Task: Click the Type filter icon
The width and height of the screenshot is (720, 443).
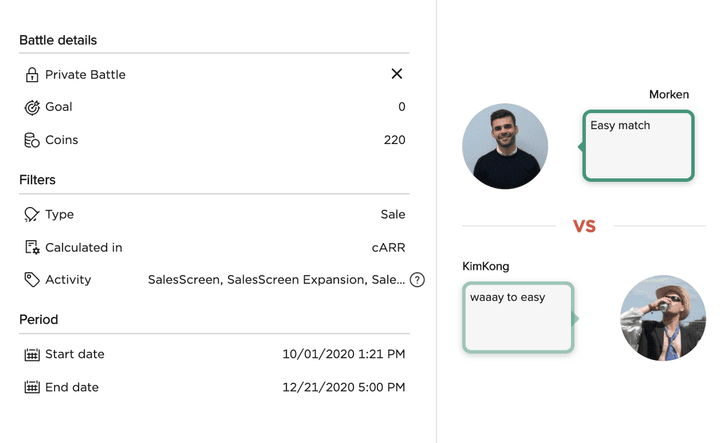Action: click(32, 214)
